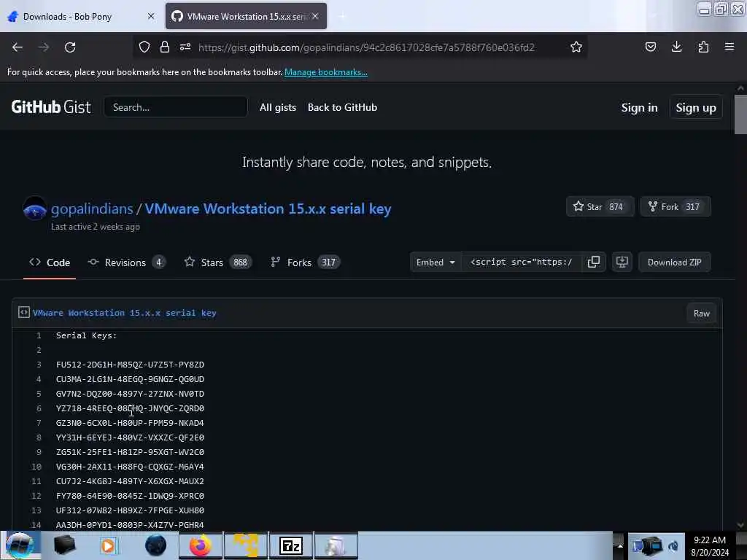Open the Firefox application menu

coord(729,47)
